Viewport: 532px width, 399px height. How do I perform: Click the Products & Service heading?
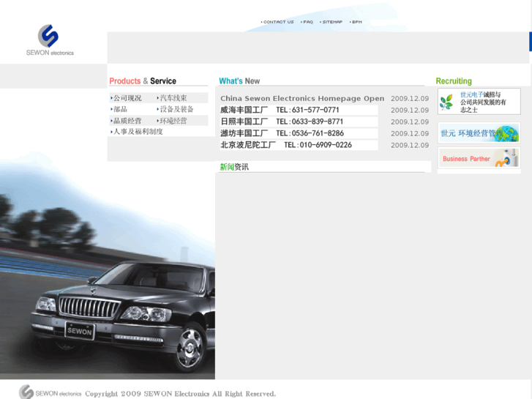click(x=143, y=81)
